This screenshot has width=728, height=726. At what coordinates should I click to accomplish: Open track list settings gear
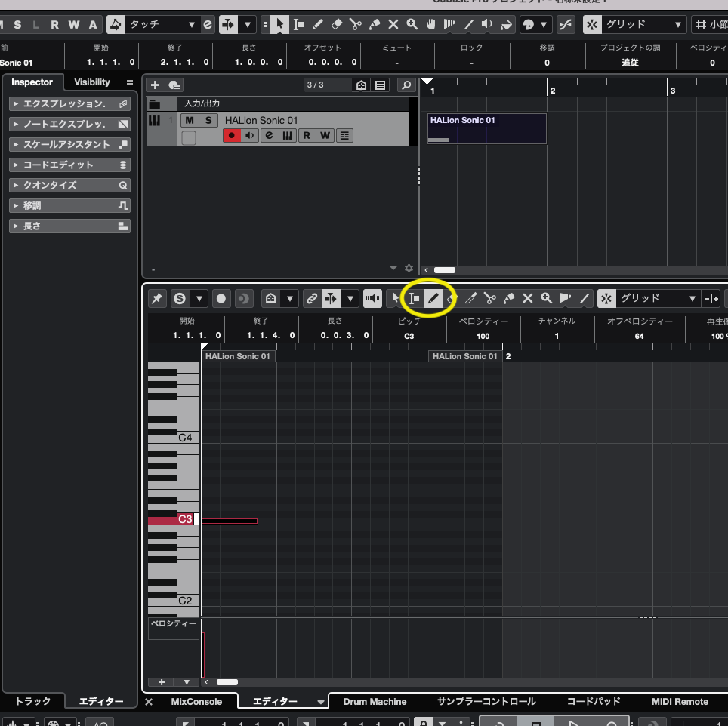click(409, 268)
